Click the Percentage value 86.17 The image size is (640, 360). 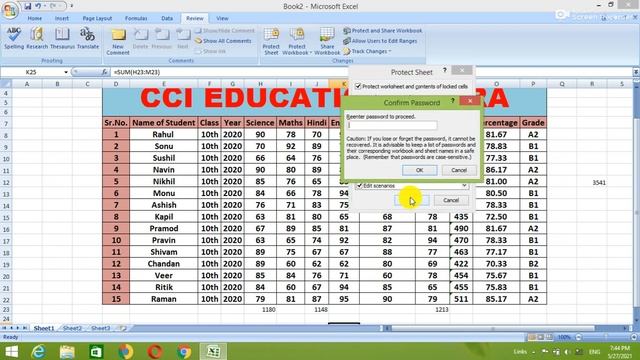pos(496,170)
